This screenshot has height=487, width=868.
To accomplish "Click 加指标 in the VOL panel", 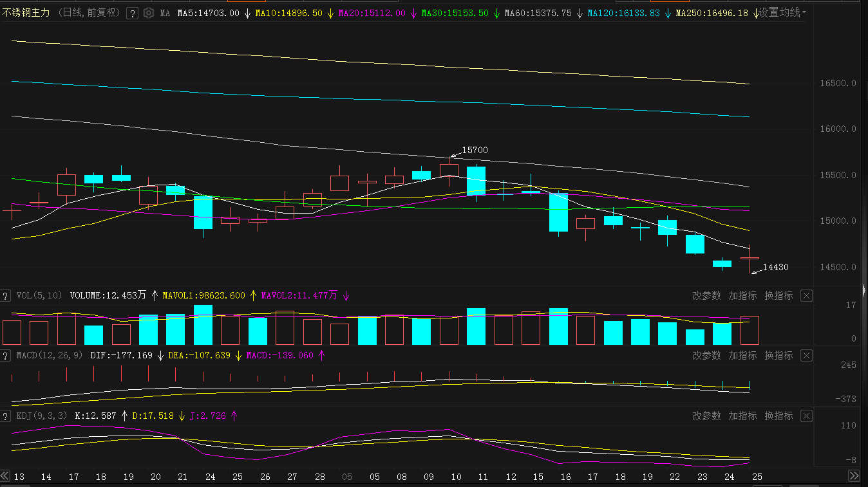I will tap(742, 296).
